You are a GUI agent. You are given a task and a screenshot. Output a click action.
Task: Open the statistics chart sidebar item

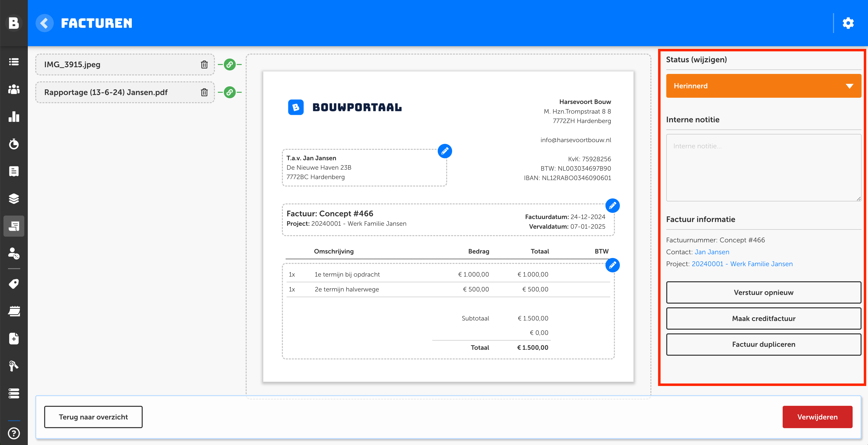click(x=14, y=117)
